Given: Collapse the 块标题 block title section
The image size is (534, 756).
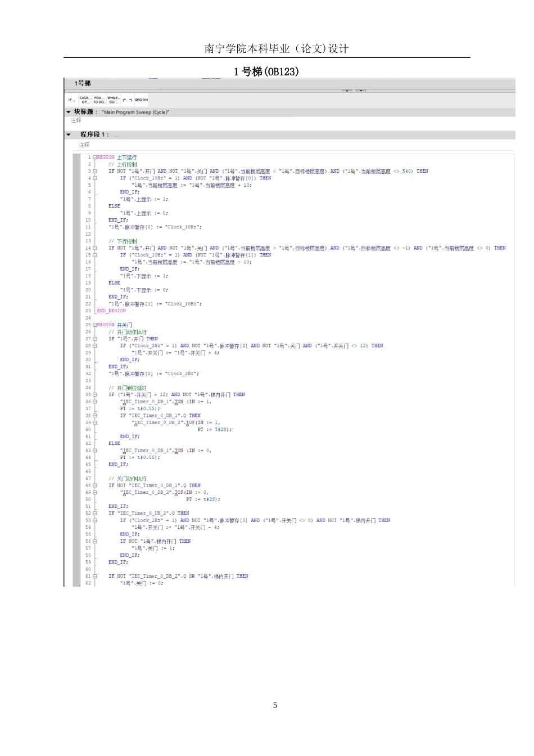Looking at the screenshot, I should pyautogui.click(x=69, y=112).
